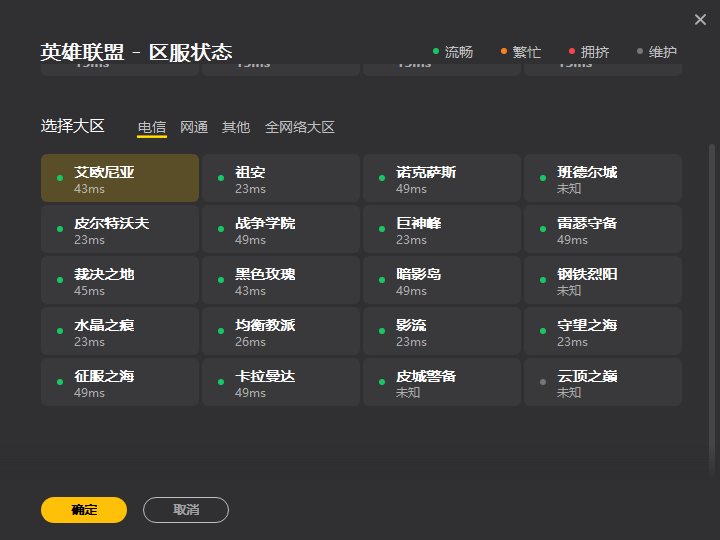Select the 钢铁烈阳 server
720x540 pixels.
(x=603, y=280)
